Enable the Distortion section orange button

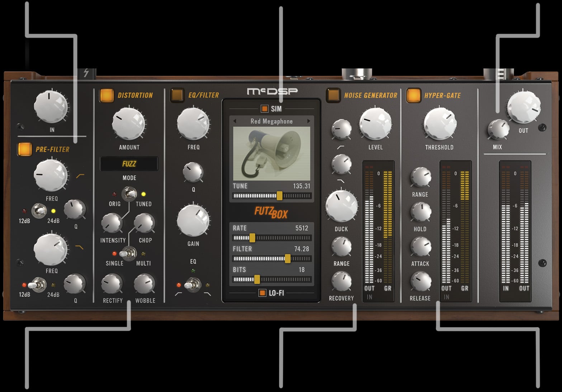click(x=107, y=95)
